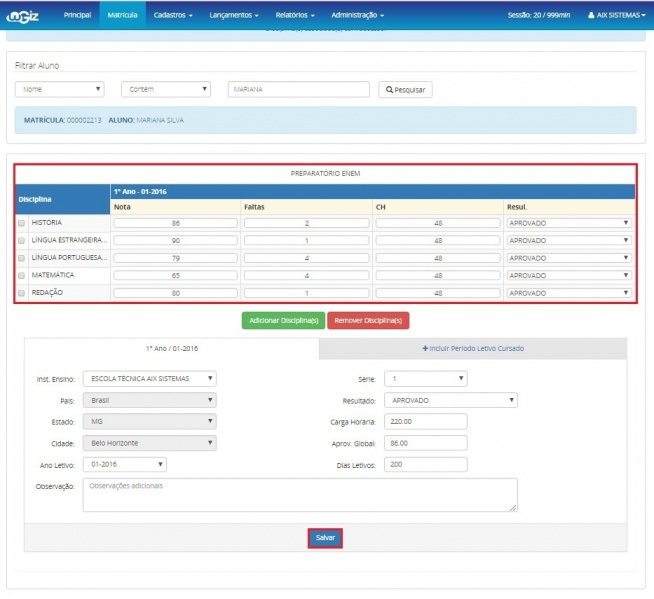Click the Pesquisar search button
This screenshot has width=654, height=599.
(405, 89)
